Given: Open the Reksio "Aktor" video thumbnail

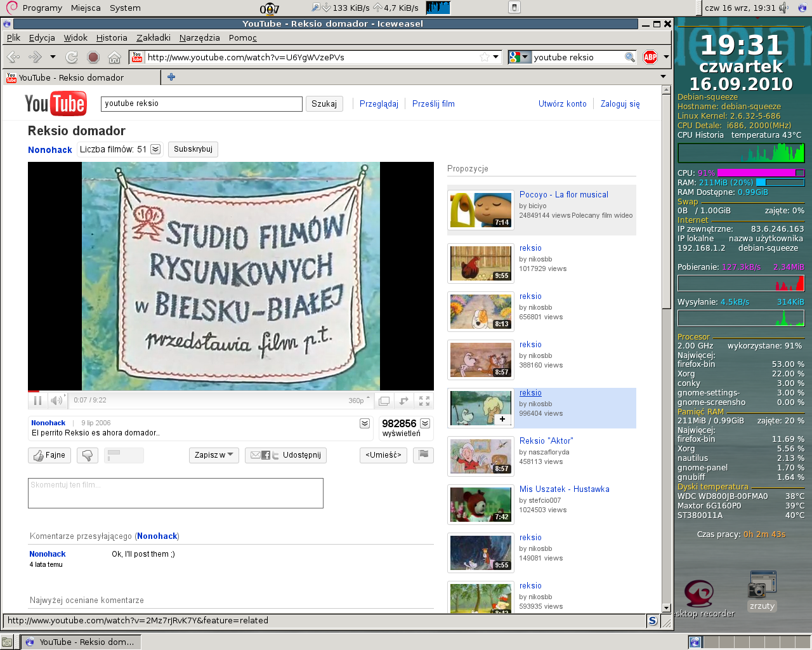Looking at the screenshot, I should 481,456.
